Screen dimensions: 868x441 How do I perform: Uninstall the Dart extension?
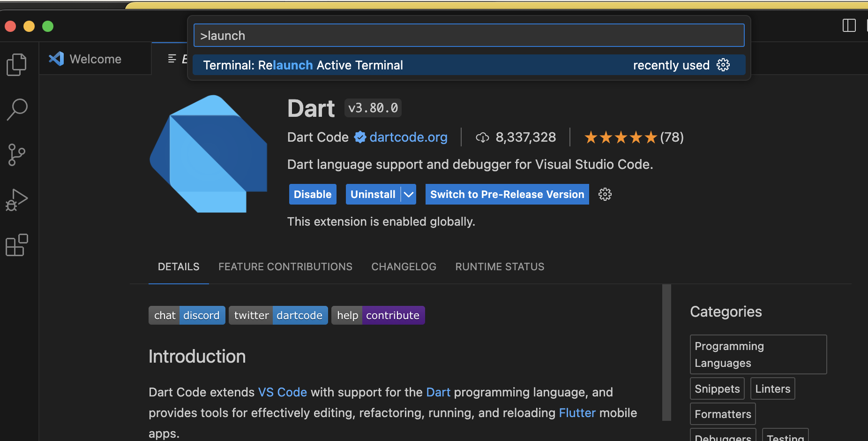(x=373, y=194)
